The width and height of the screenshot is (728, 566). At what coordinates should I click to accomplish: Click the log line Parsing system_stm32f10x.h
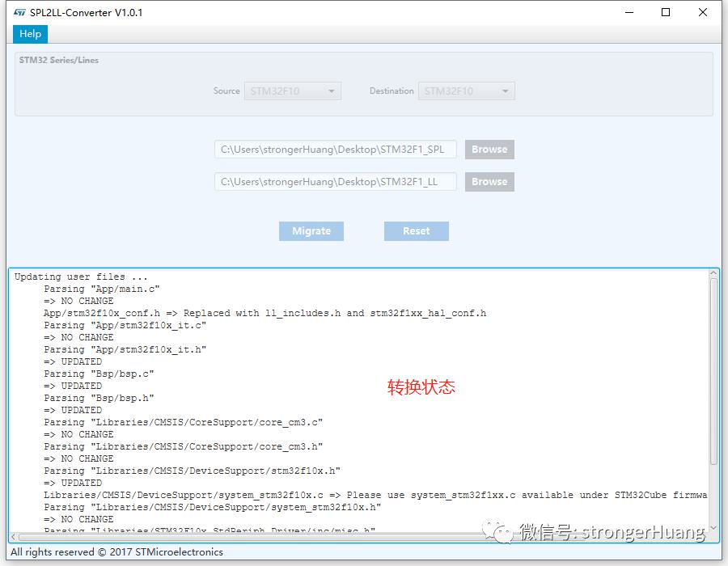coord(212,507)
